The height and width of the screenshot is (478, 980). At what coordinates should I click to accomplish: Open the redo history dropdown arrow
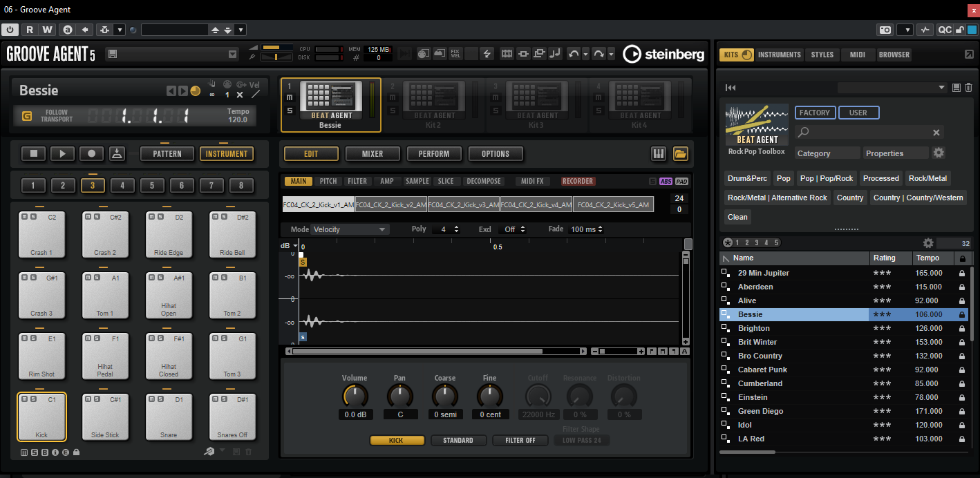click(x=610, y=54)
